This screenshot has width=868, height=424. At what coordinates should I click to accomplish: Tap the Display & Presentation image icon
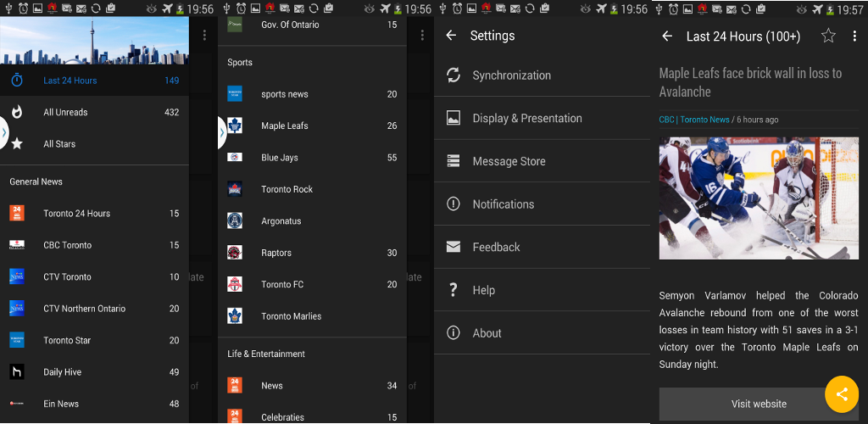453,118
